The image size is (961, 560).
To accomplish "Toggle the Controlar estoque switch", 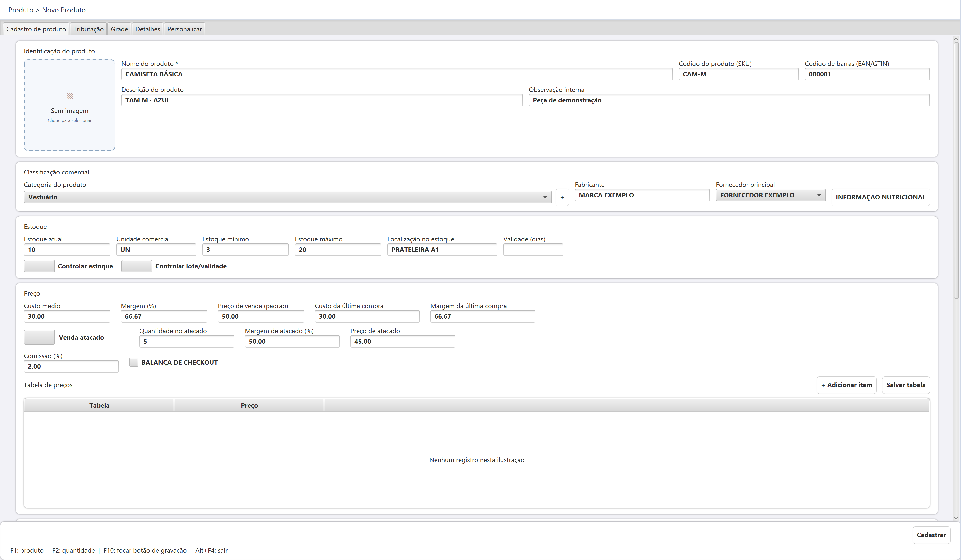I will click(39, 266).
